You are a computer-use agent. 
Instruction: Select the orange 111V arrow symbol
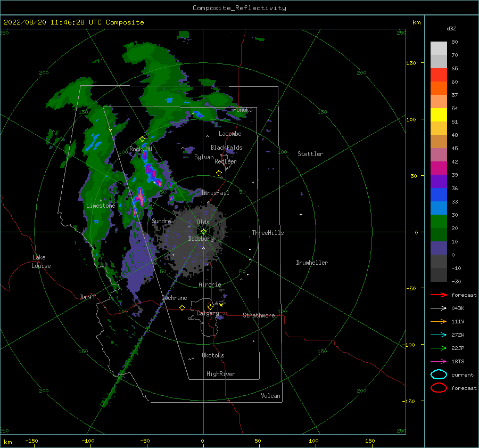tap(439, 321)
